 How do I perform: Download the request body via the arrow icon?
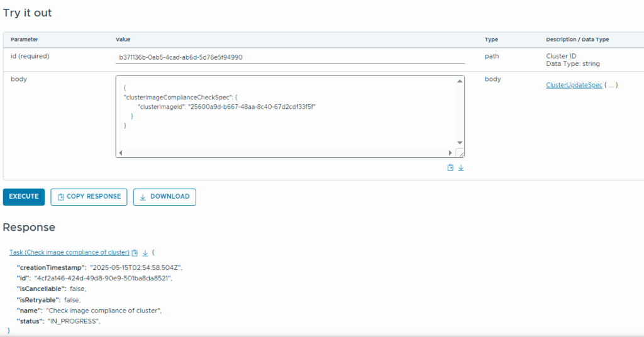tap(461, 168)
